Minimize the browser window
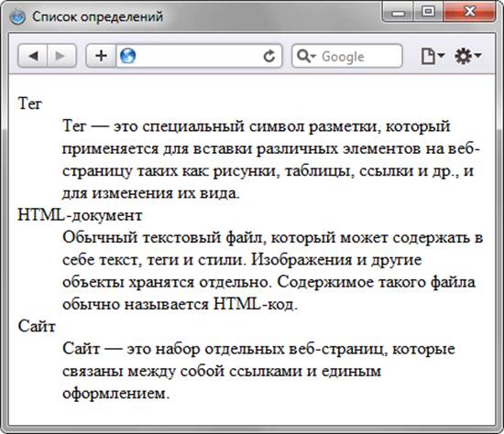 pos(398,12)
